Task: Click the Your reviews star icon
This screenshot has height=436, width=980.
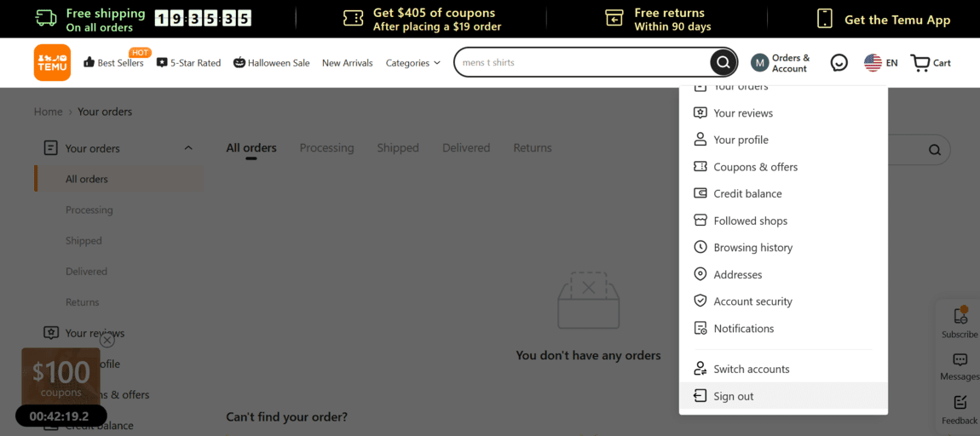Action: (700, 113)
